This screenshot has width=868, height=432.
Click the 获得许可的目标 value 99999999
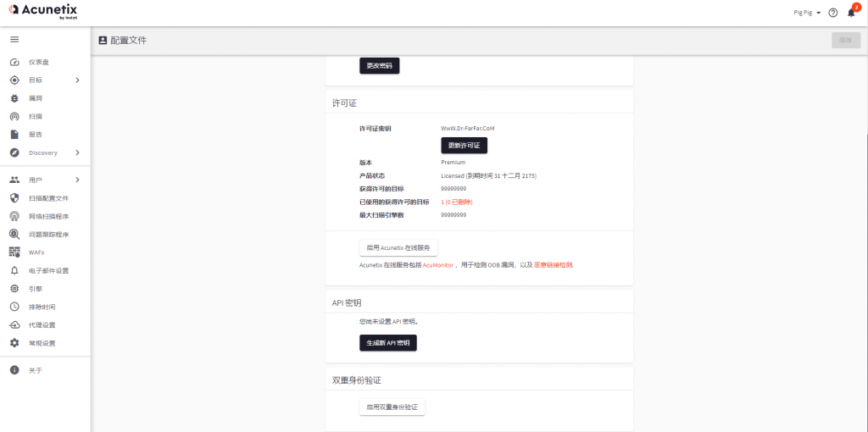pyautogui.click(x=453, y=189)
